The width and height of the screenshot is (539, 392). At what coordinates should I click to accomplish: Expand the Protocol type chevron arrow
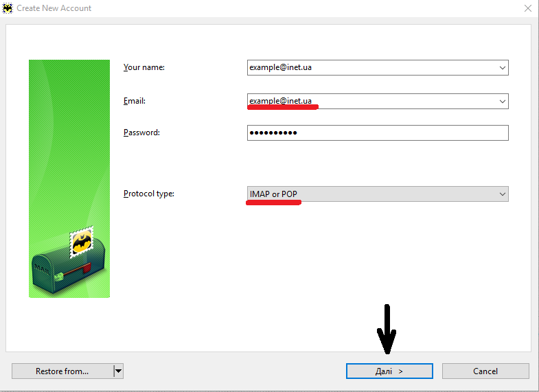point(502,194)
